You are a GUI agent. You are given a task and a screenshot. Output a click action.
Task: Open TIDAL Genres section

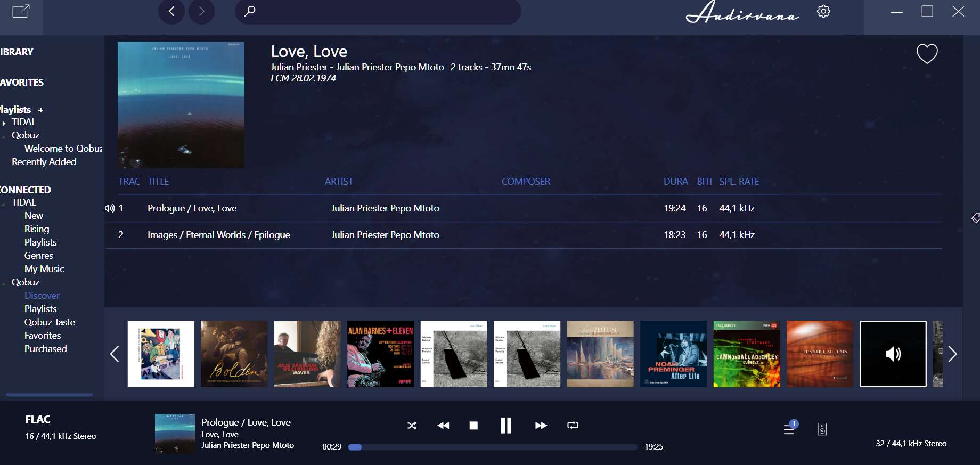pyautogui.click(x=38, y=256)
